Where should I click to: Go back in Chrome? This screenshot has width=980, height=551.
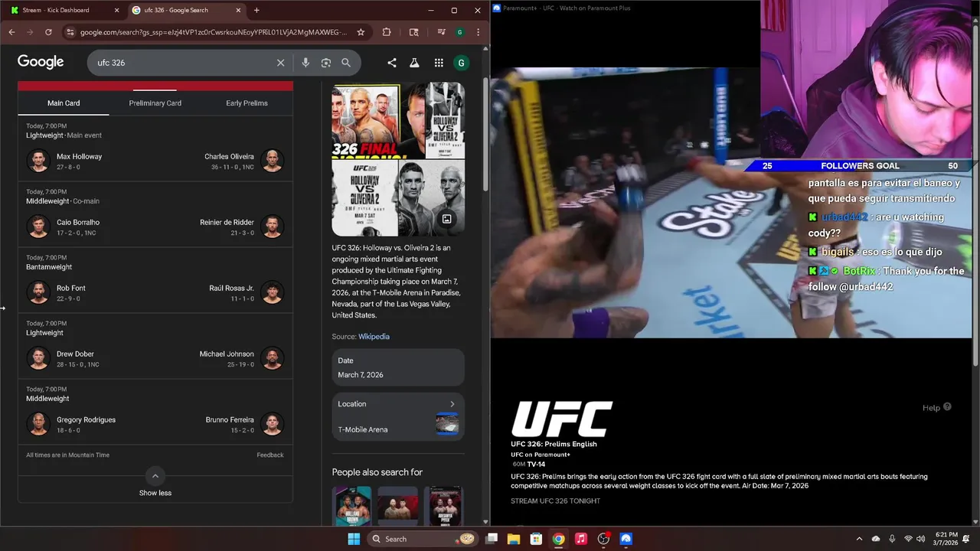click(11, 32)
